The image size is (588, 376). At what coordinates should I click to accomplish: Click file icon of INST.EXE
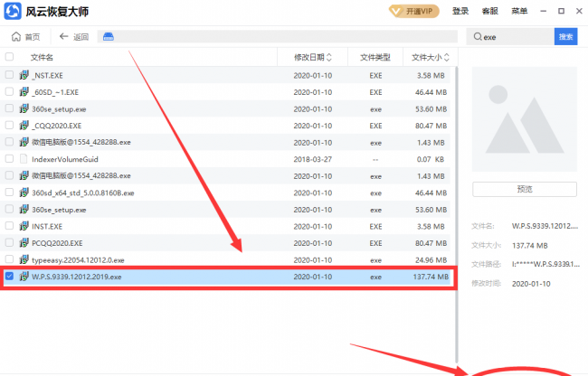(24, 226)
